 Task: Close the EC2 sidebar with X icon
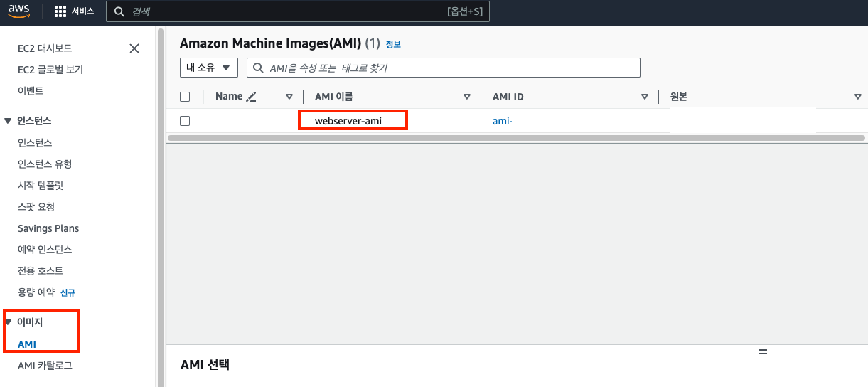134,48
